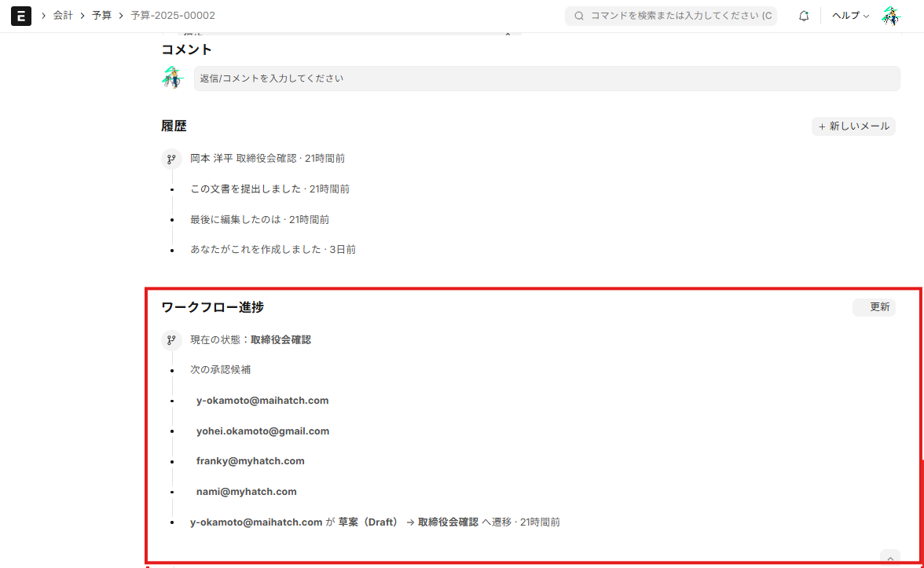Open your profile via the avatar icon

click(x=891, y=16)
